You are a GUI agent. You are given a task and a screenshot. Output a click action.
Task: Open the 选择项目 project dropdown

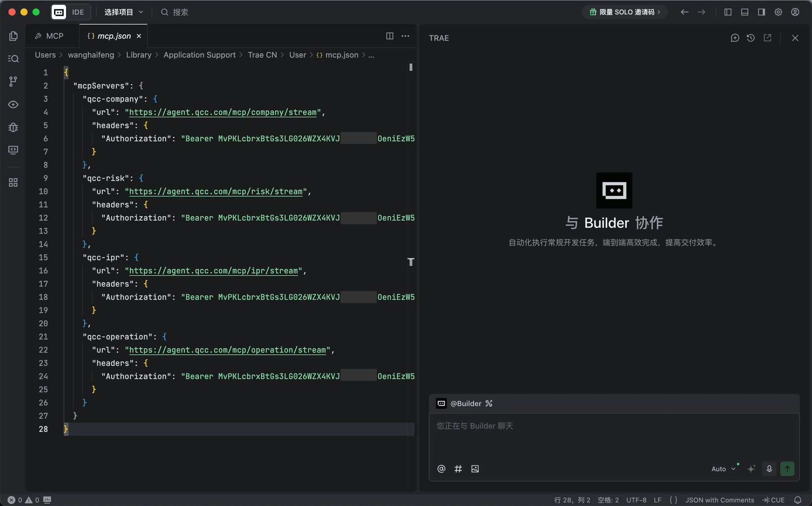coord(123,12)
